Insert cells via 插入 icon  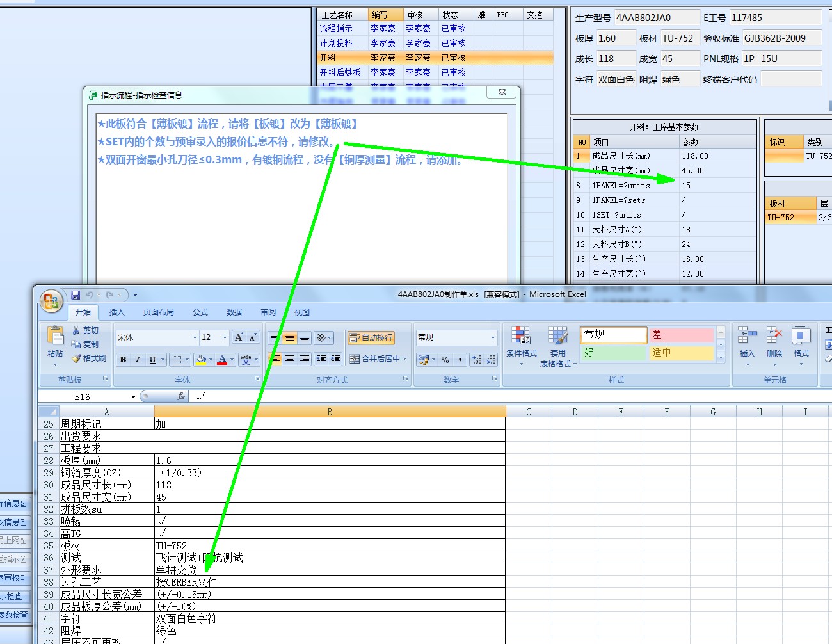click(747, 346)
